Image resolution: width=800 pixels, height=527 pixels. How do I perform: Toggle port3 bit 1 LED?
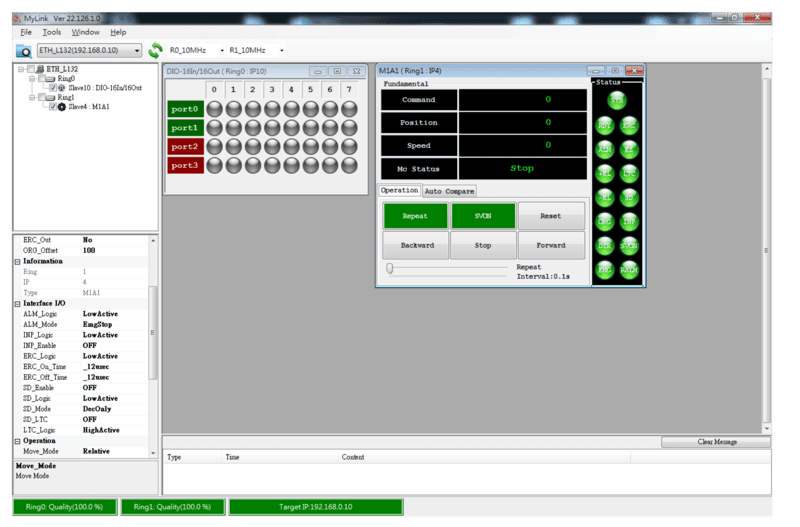coord(234,165)
